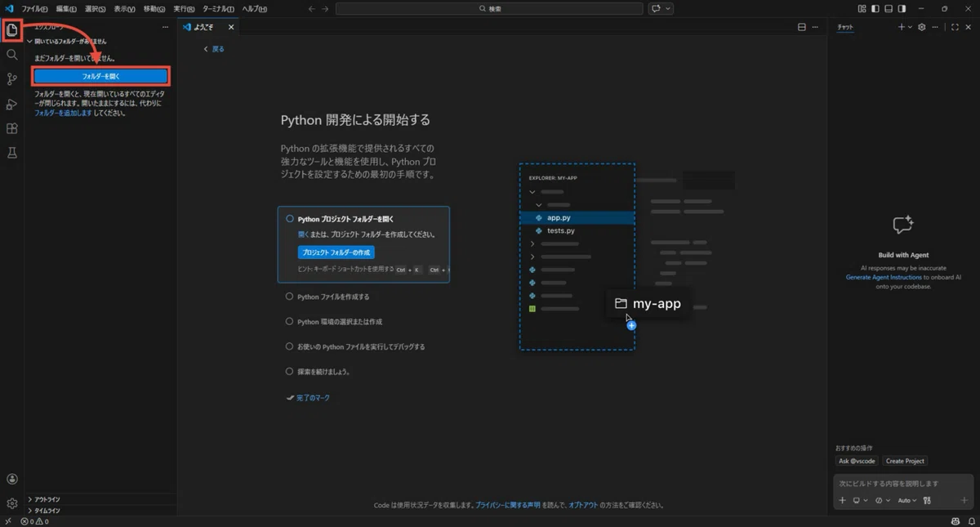This screenshot has width=980, height=527.
Task: Open the Explorer panel's more actions ellipsis
Action: point(165,27)
